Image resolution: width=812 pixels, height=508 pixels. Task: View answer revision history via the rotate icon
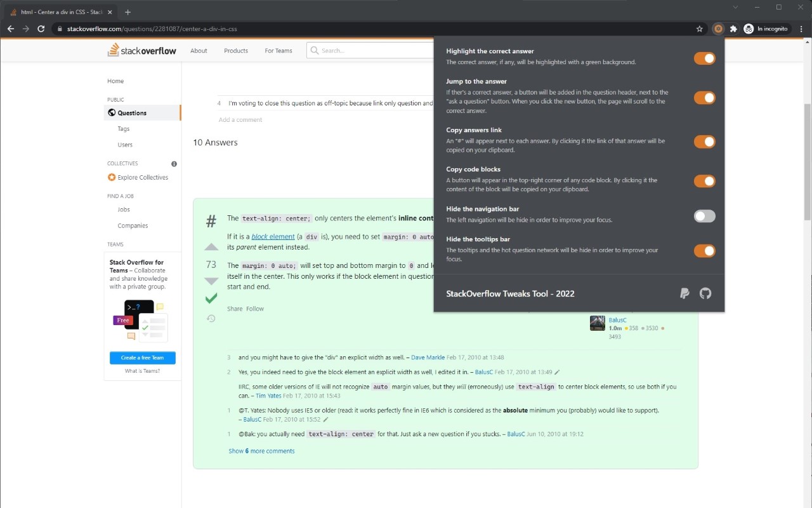(211, 318)
